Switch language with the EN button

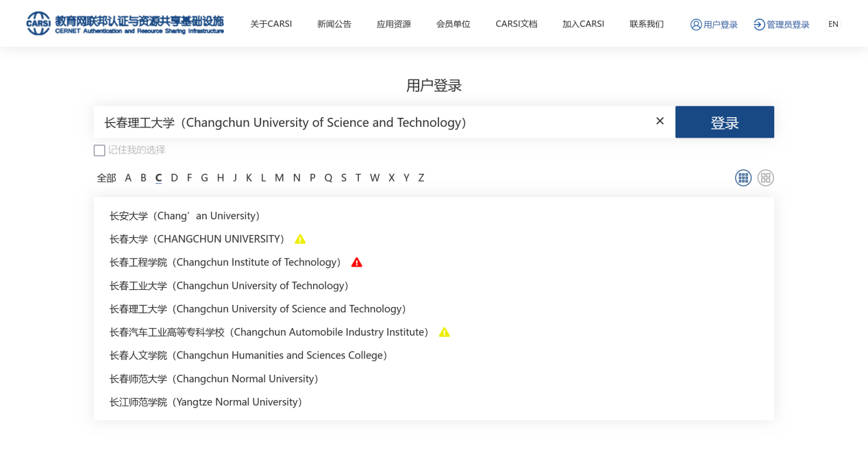coord(833,24)
